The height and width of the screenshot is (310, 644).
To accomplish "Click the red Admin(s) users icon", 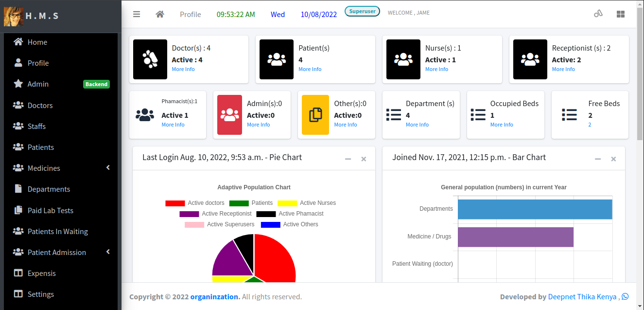I will pos(229,115).
